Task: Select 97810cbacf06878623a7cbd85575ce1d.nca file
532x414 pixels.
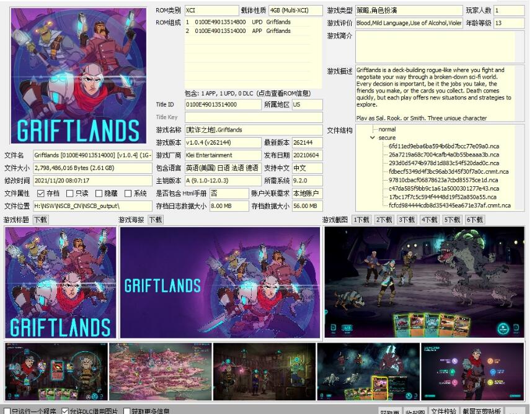Action: 443,180
